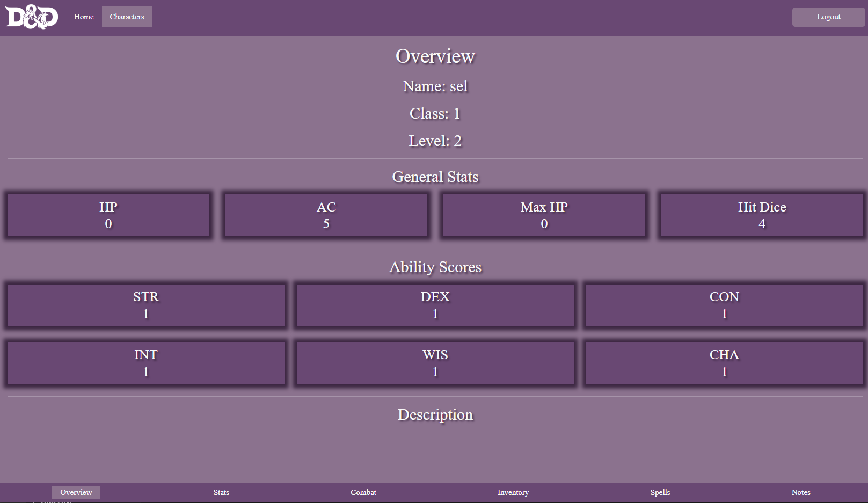Click the HP stat card

[108, 215]
